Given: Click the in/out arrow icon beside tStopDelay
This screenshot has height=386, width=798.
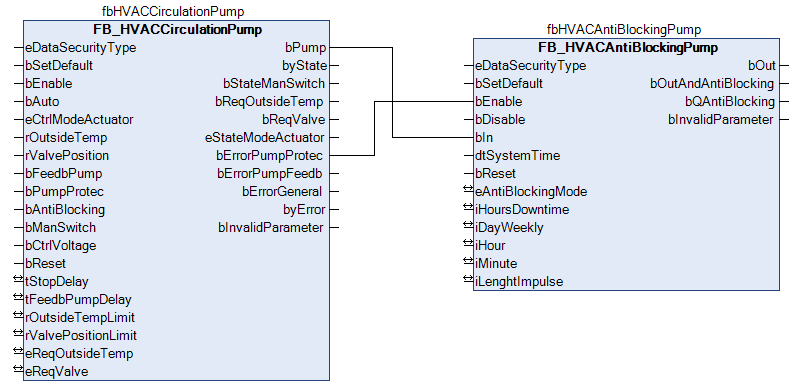Looking at the screenshot, I should tap(18, 280).
